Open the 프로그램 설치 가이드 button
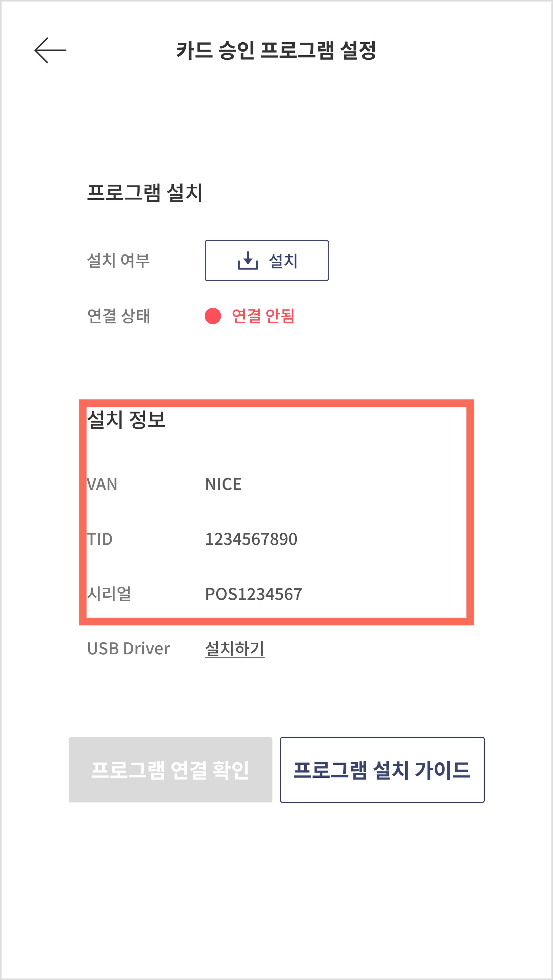553x980 pixels. (x=382, y=770)
